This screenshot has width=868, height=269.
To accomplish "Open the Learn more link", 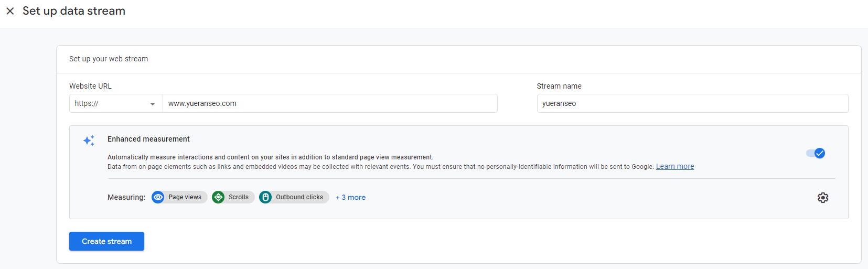I will 675,166.
